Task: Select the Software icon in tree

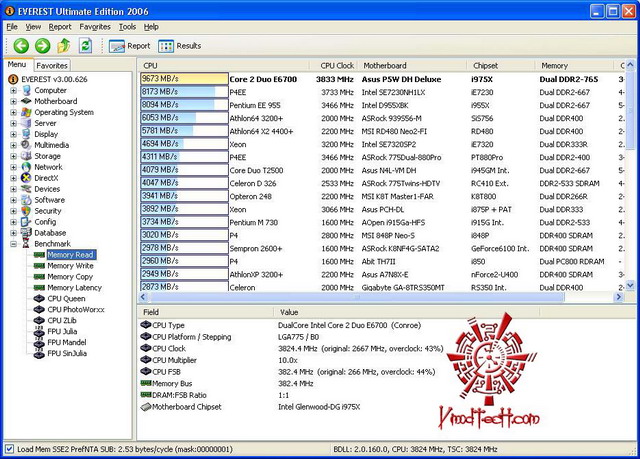Action: pyautogui.click(x=27, y=200)
